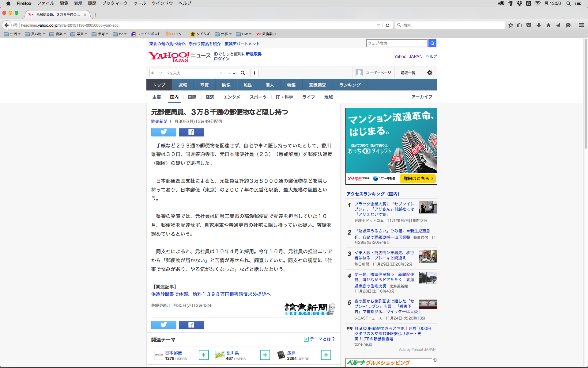Click the blue web search magnifier button
588x368 pixels.
click(x=432, y=43)
